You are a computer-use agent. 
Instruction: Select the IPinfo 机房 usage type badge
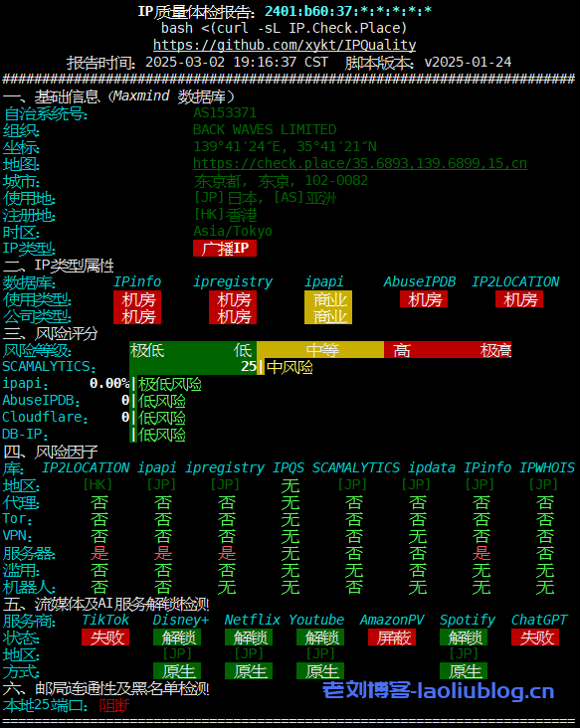click(x=137, y=299)
